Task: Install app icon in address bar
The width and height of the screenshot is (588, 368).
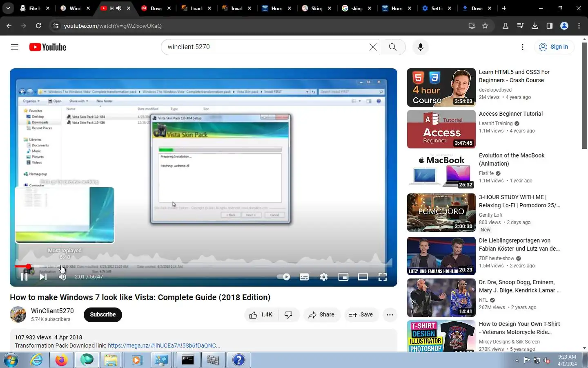Action: point(472,26)
